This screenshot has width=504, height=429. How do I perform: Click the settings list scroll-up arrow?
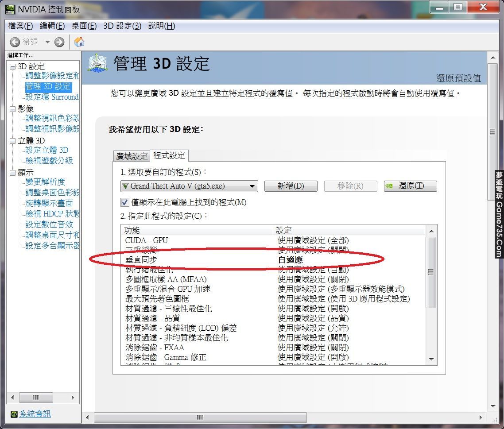pos(431,231)
